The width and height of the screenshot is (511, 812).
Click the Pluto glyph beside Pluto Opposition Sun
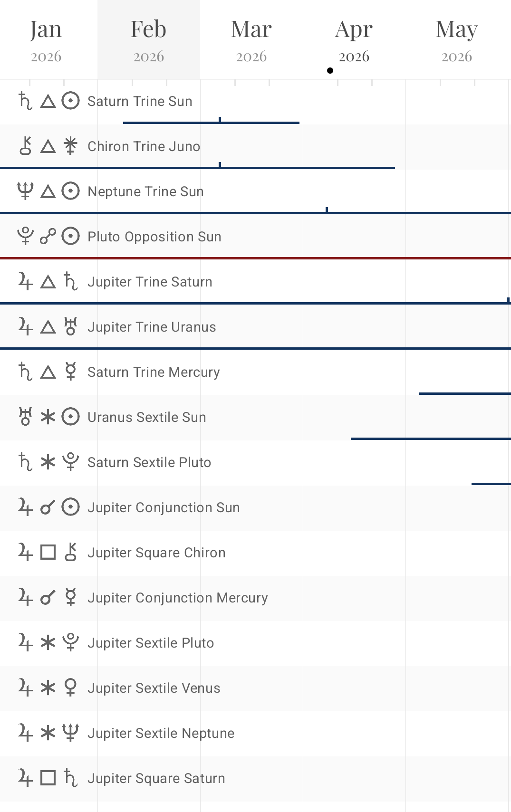[x=25, y=236]
